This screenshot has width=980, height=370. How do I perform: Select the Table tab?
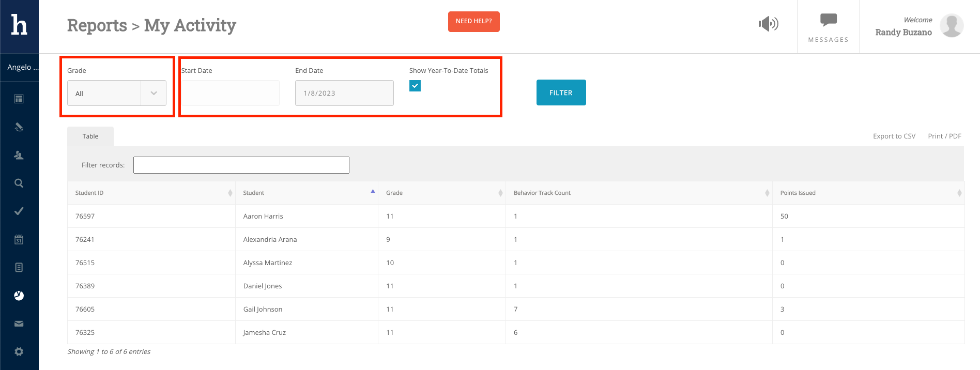coord(90,136)
